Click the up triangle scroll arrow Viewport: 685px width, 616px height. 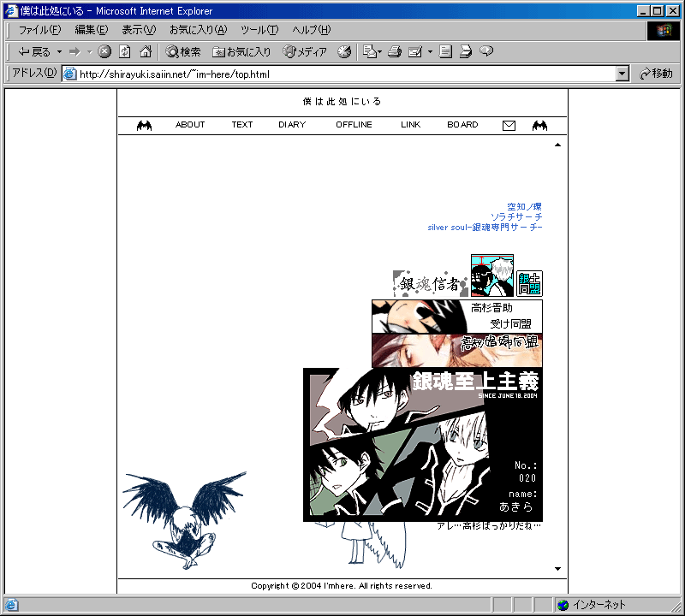pos(557,145)
